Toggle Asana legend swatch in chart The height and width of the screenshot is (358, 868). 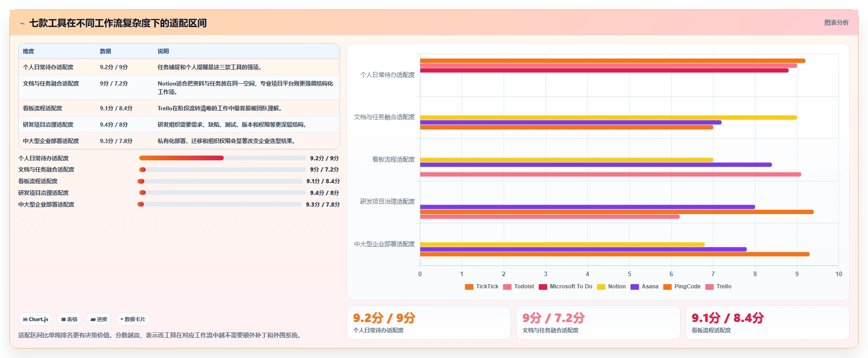pos(635,286)
